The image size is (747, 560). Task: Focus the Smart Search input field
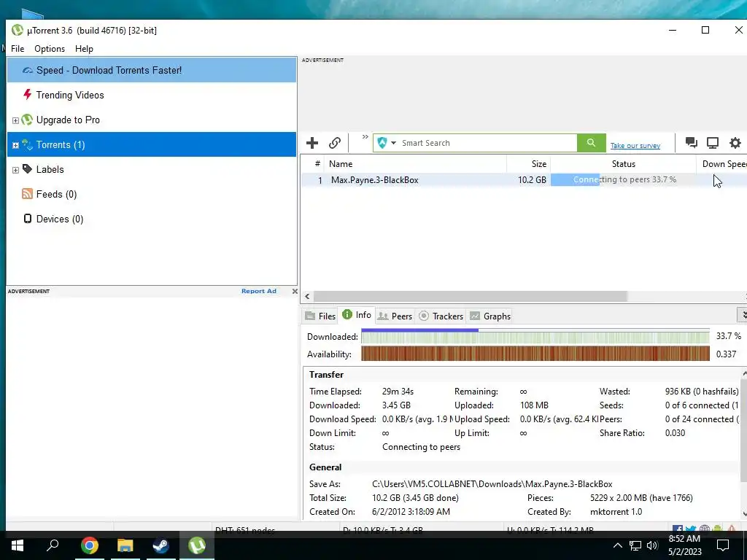pos(488,143)
